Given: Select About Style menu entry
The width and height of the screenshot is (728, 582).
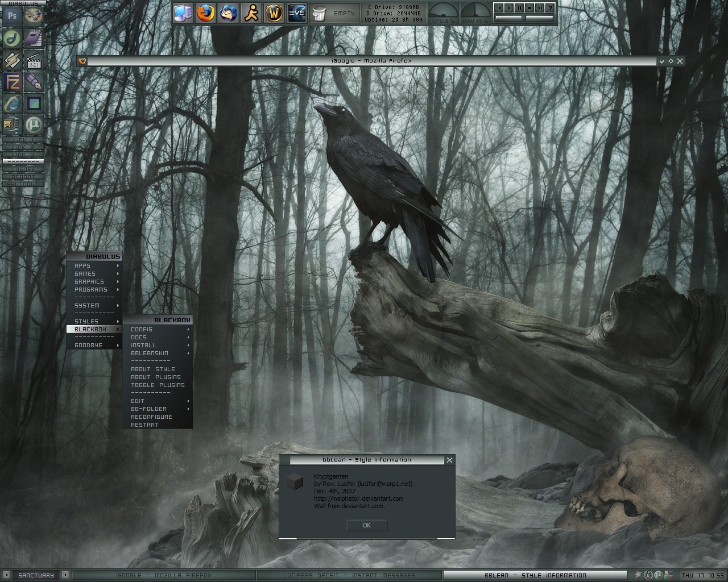Looking at the screenshot, I should (x=158, y=369).
